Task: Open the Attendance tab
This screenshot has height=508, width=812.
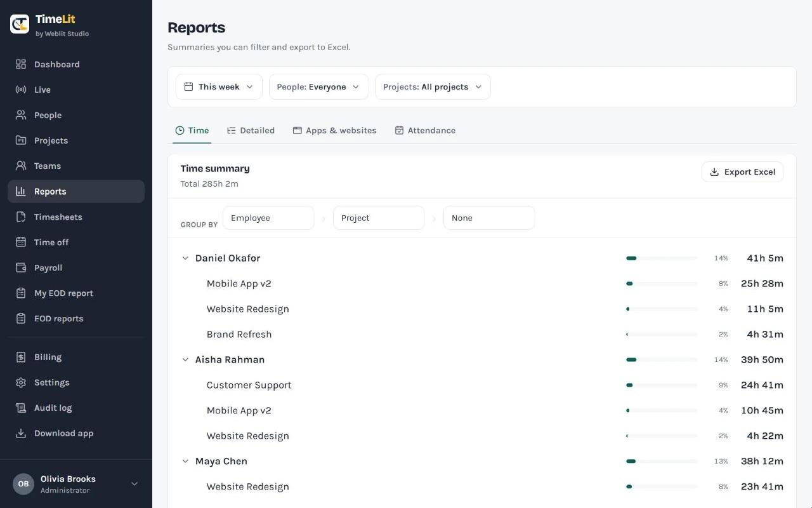Action: (x=425, y=130)
